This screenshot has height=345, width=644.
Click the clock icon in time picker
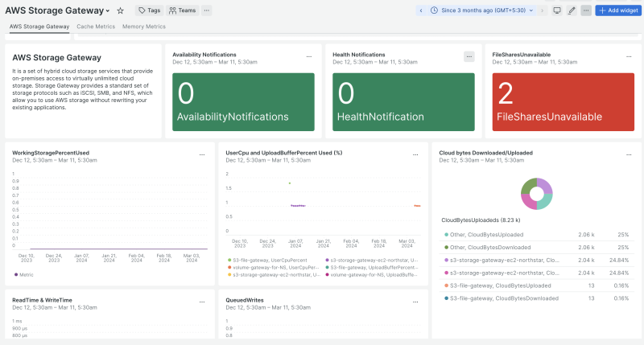coord(434,10)
